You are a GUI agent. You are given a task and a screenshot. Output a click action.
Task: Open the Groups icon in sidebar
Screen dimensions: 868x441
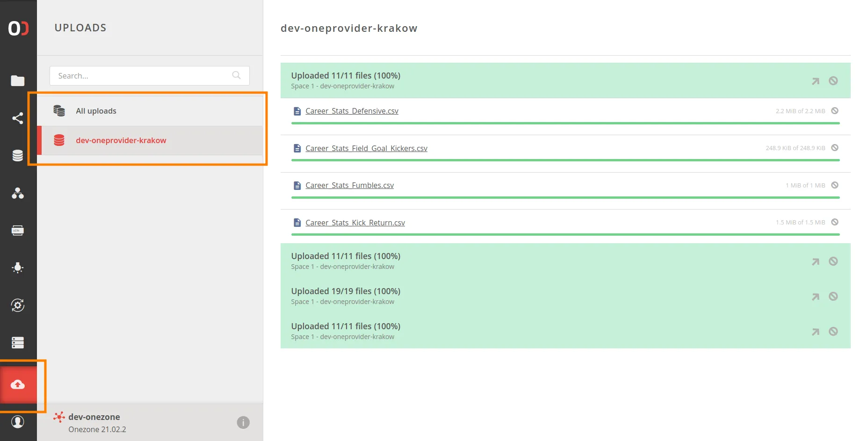tap(18, 193)
